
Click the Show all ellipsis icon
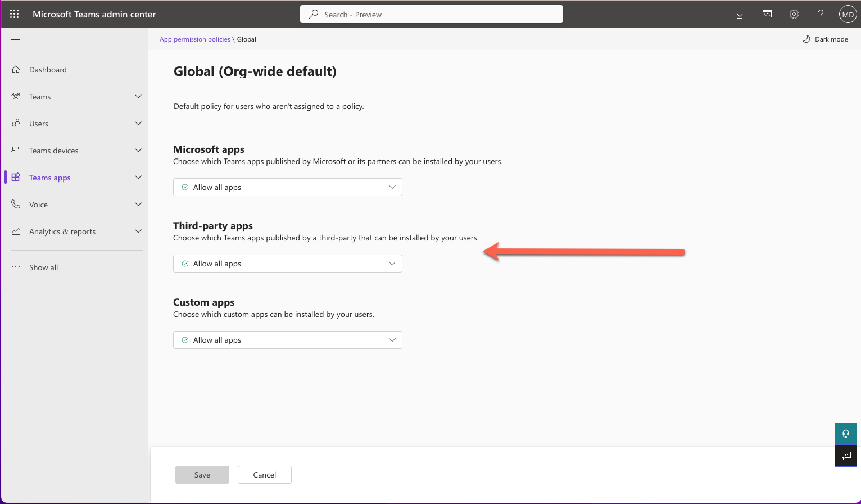pyautogui.click(x=16, y=267)
